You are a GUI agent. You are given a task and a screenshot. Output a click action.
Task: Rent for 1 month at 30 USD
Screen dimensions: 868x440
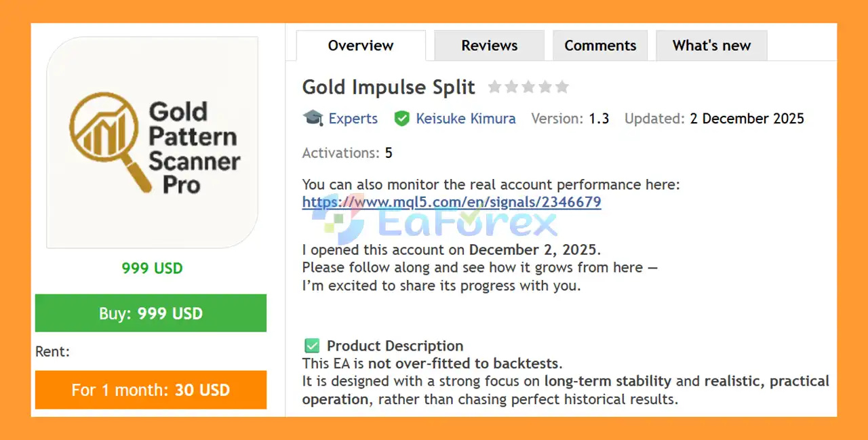point(151,390)
